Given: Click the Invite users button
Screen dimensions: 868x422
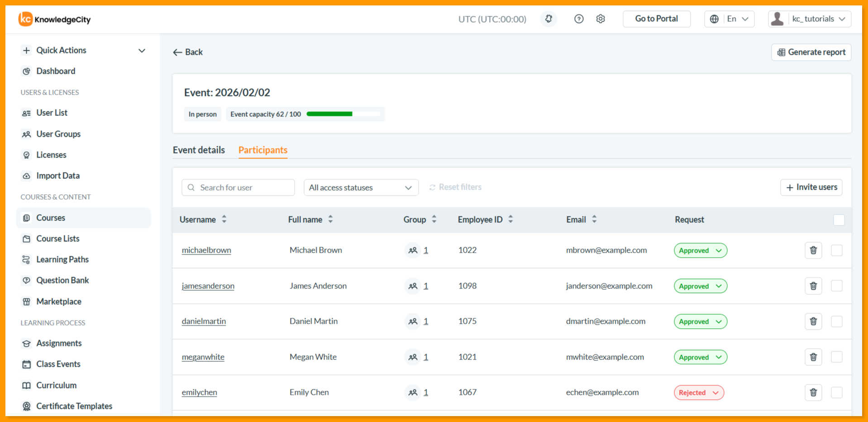Looking at the screenshot, I should (811, 187).
